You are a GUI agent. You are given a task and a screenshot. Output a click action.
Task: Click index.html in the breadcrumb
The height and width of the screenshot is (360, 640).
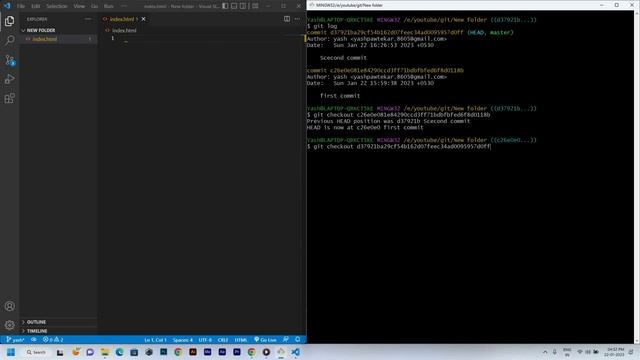click(124, 30)
